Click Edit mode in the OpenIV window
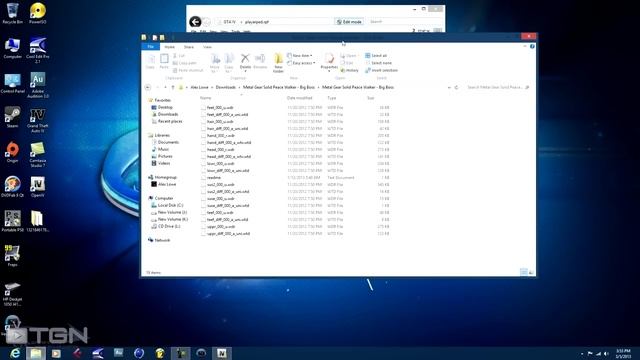 [x=349, y=22]
